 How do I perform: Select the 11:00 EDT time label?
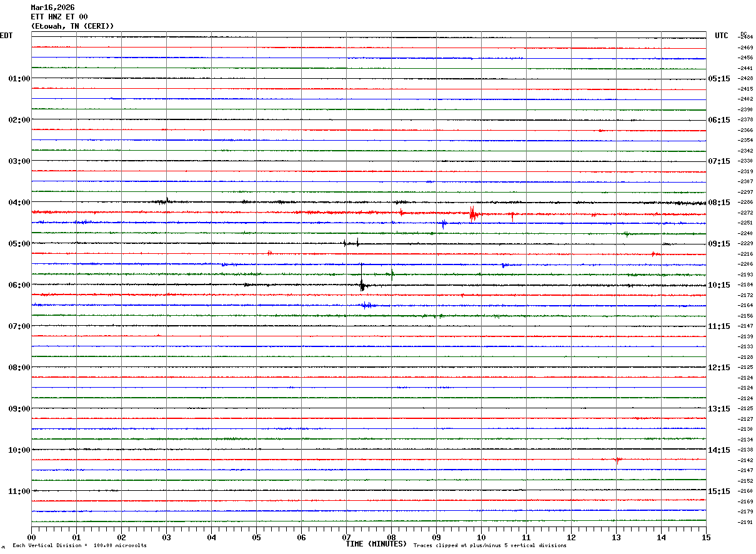tap(19, 491)
